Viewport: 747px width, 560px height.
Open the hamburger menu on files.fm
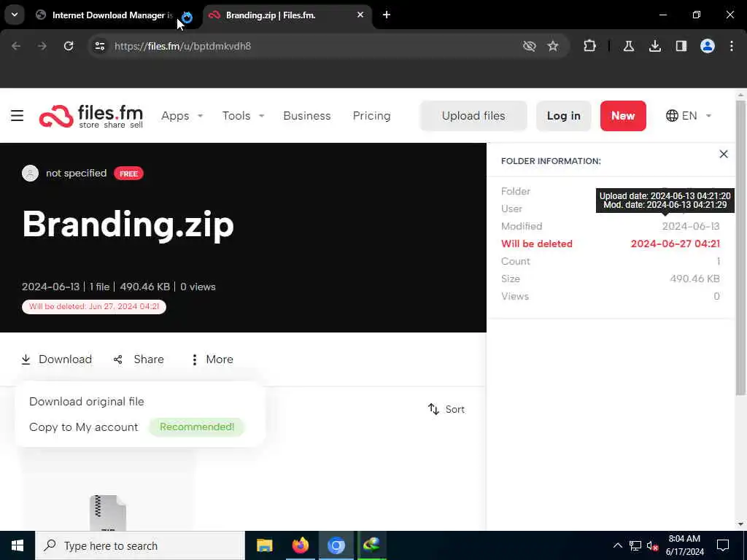[18, 116]
